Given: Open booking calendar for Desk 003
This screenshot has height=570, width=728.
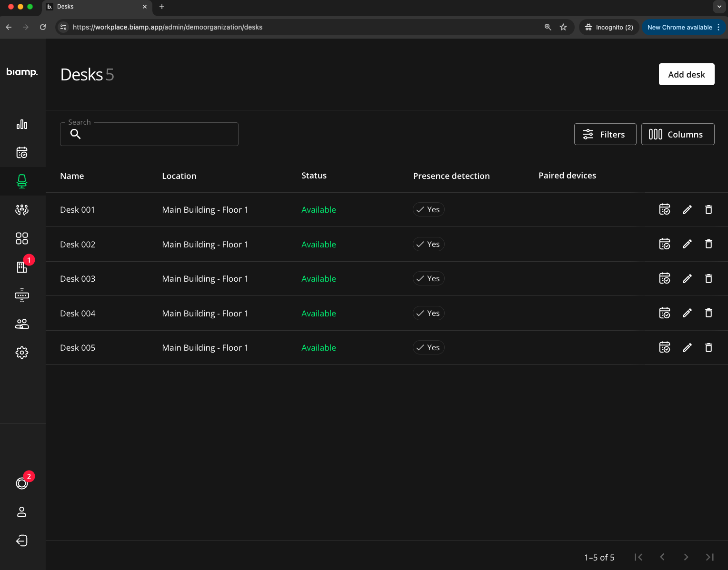Looking at the screenshot, I should pos(665,278).
